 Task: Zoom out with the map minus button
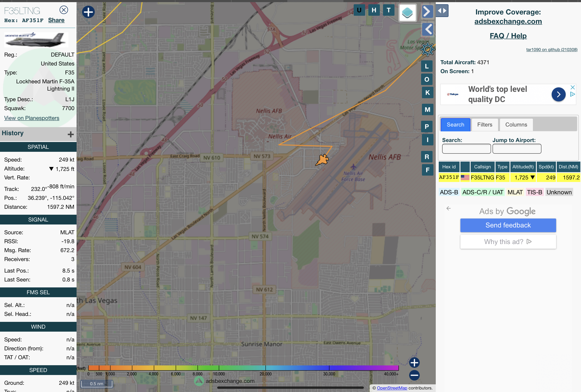pos(414,375)
